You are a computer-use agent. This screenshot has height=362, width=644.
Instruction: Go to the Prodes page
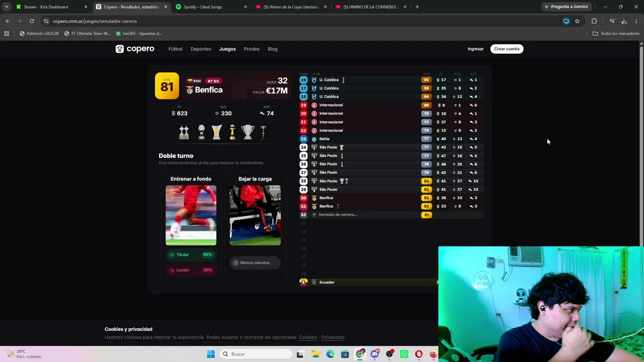pyautogui.click(x=252, y=49)
